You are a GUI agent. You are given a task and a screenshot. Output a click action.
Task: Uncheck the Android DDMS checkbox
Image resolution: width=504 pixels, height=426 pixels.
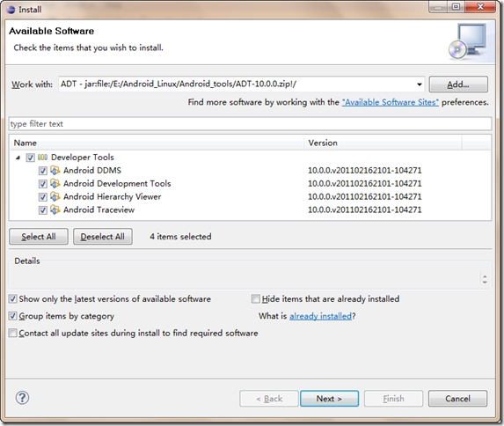[x=43, y=171]
